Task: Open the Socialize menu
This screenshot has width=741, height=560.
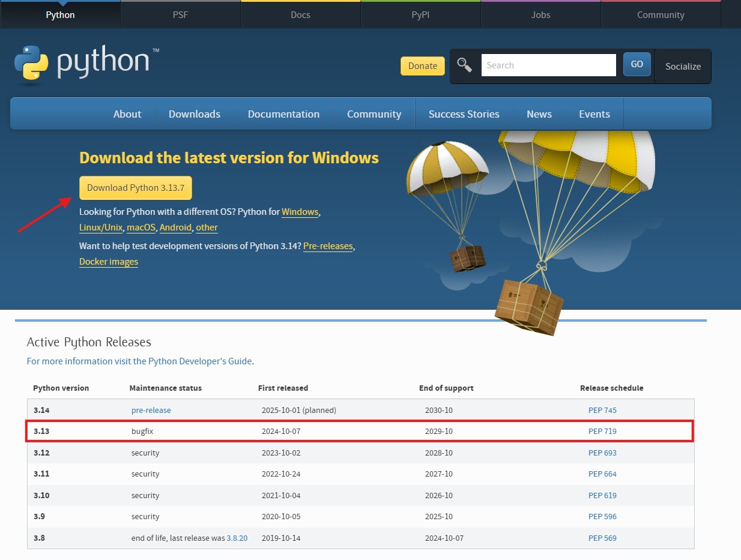Action: click(683, 66)
